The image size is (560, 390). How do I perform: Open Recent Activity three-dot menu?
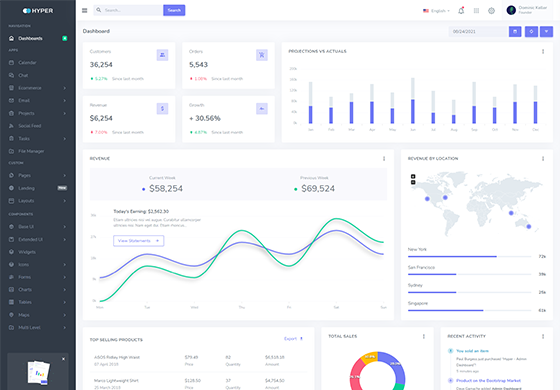[x=543, y=336]
